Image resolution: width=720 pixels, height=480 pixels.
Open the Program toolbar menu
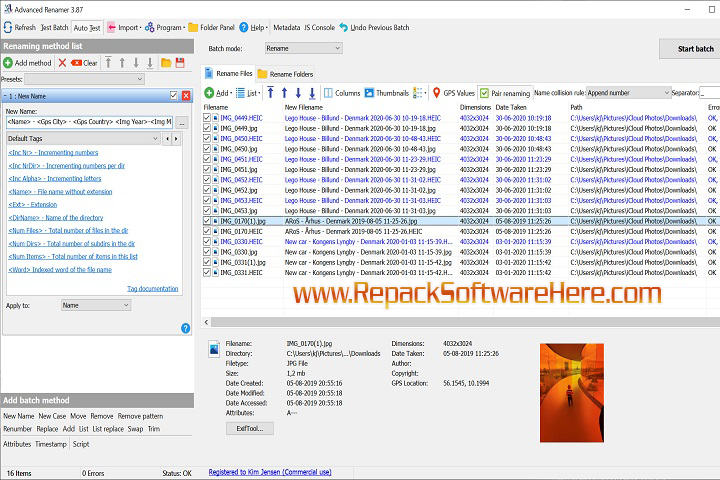point(165,28)
